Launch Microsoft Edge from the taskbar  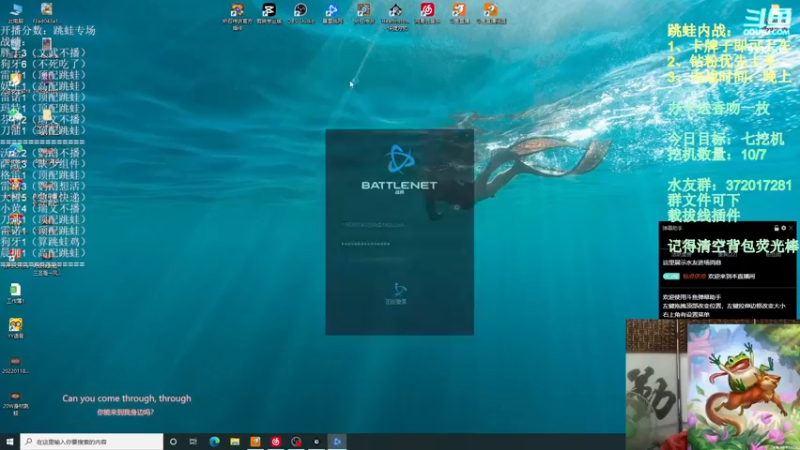[214, 441]
